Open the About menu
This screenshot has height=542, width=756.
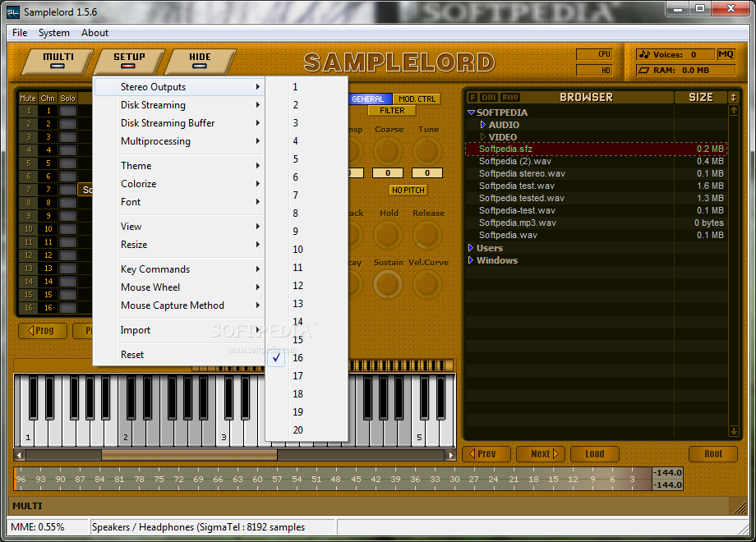[x=94, y=33]
